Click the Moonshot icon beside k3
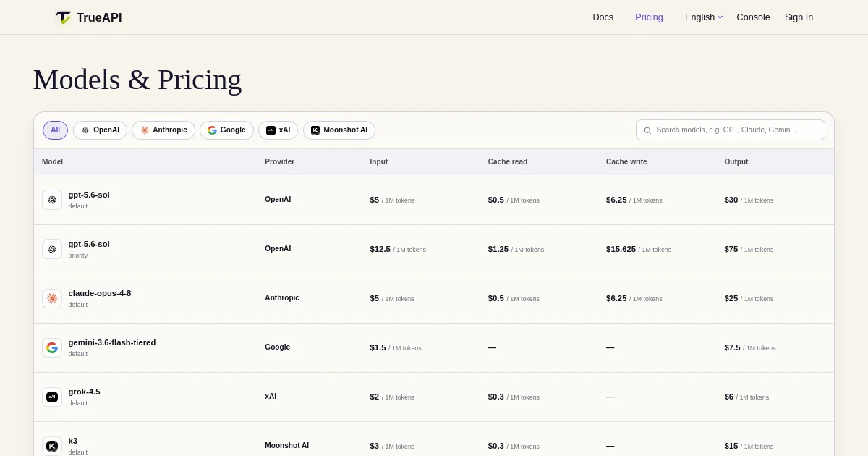The image size is (868, 456). 52,446
